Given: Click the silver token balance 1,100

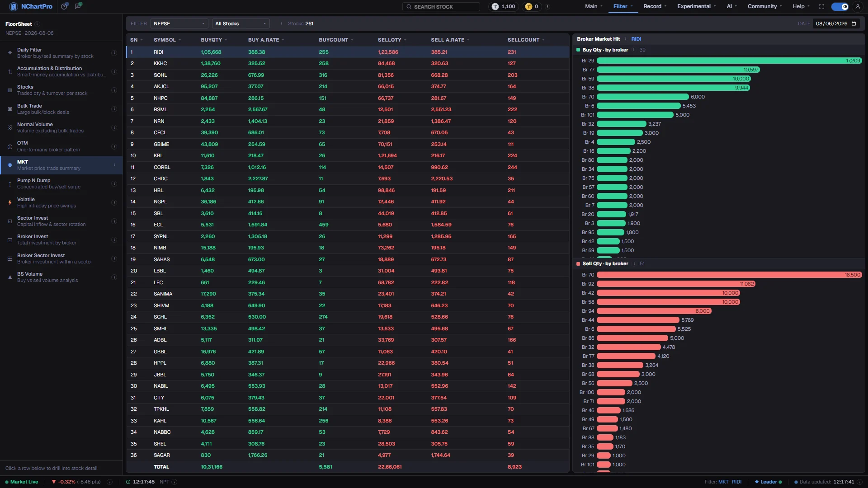Looking at the screenshot, I should 504,6.
